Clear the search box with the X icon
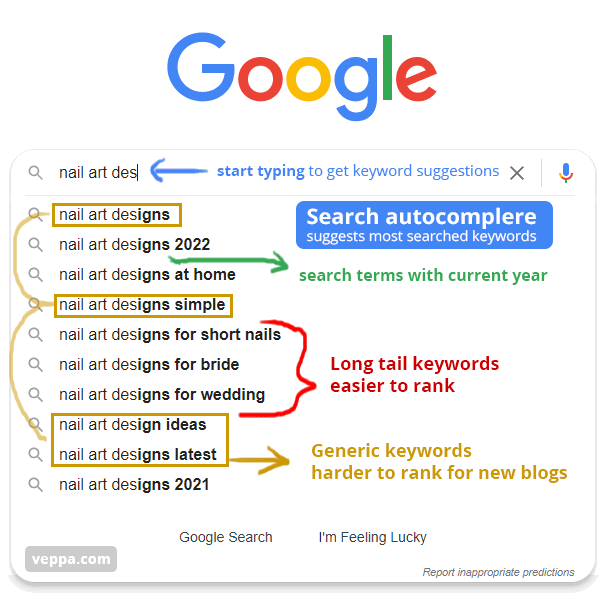This screenshot has height=599, width=609. [517, 173]
